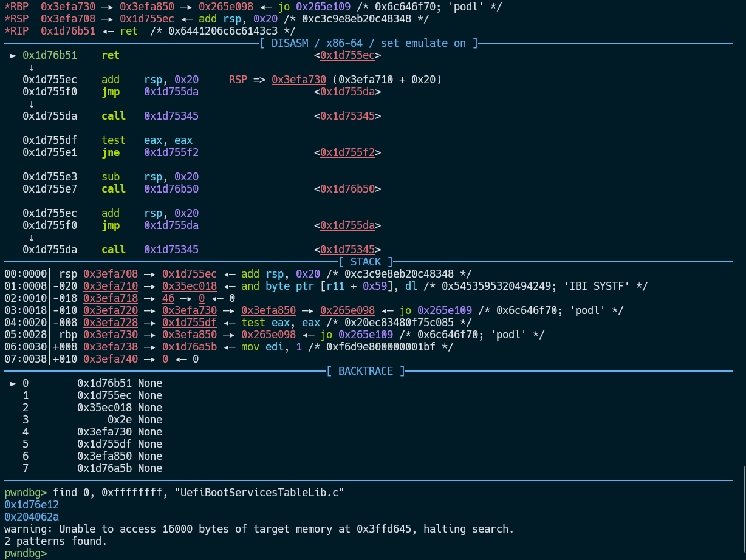Image resolution: width=746 pixels, height=560 pixels.
Task: Click the instruction pointer arrow marker
Action: 13,55
